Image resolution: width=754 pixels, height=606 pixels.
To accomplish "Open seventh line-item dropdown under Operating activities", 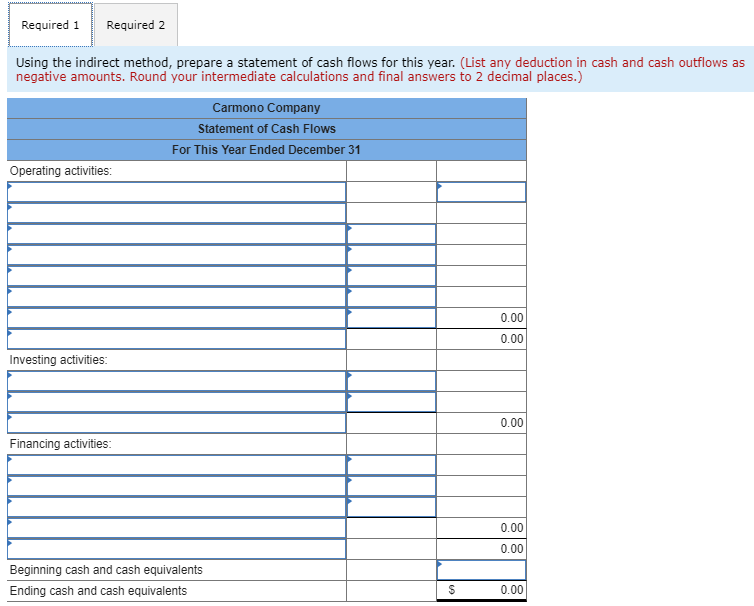I will tap(176, 318).
